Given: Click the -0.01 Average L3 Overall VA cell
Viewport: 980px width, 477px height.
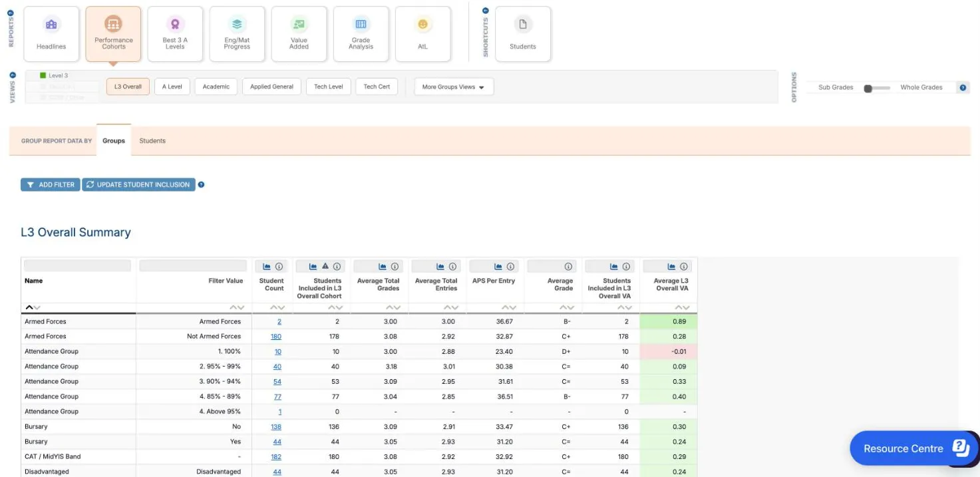Looking at the screenshot, I should click(x=669, y=351).
